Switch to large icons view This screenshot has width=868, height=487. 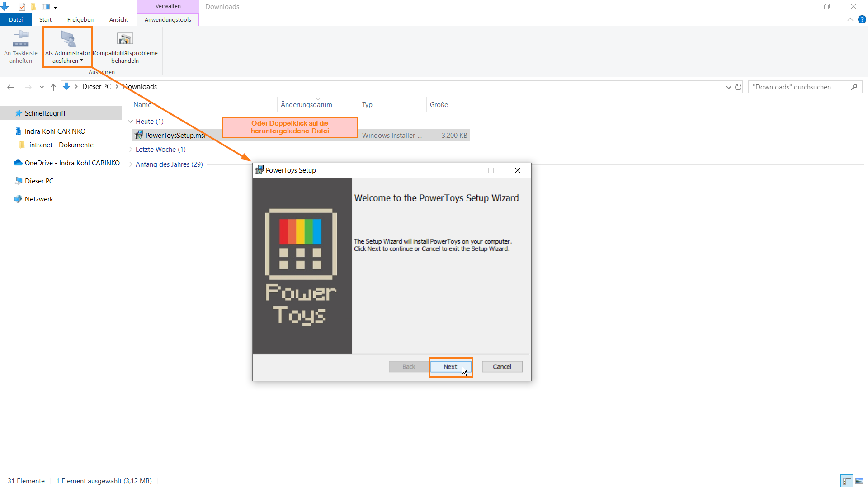click(859, 481)
